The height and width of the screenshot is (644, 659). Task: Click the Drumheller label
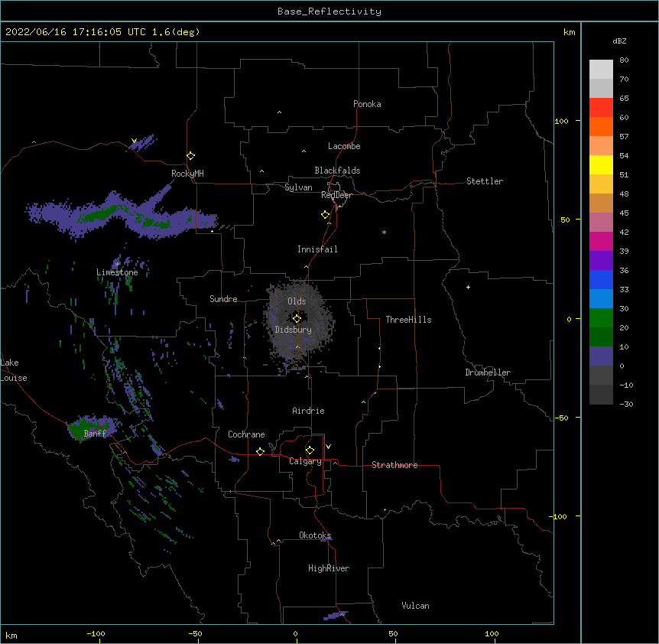pos(488,372)
